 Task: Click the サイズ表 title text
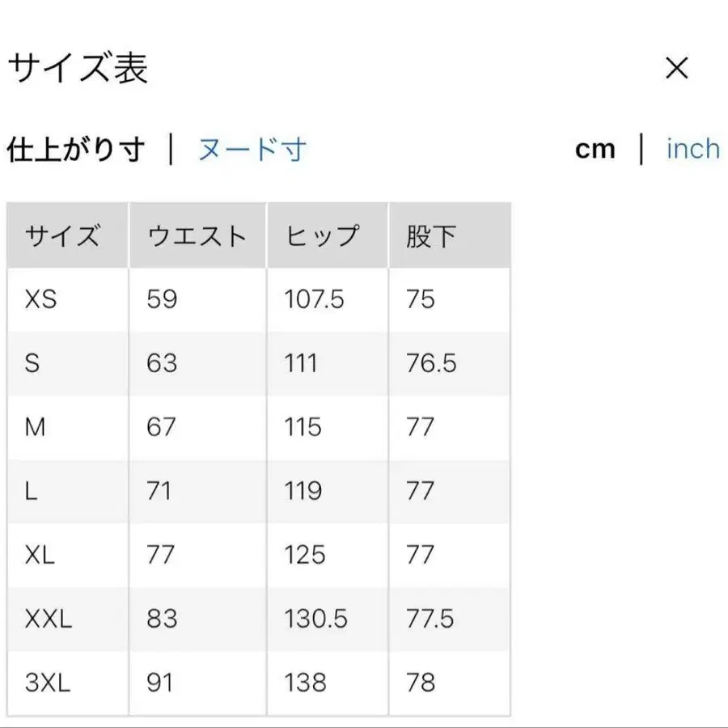[x=78, y=69]
